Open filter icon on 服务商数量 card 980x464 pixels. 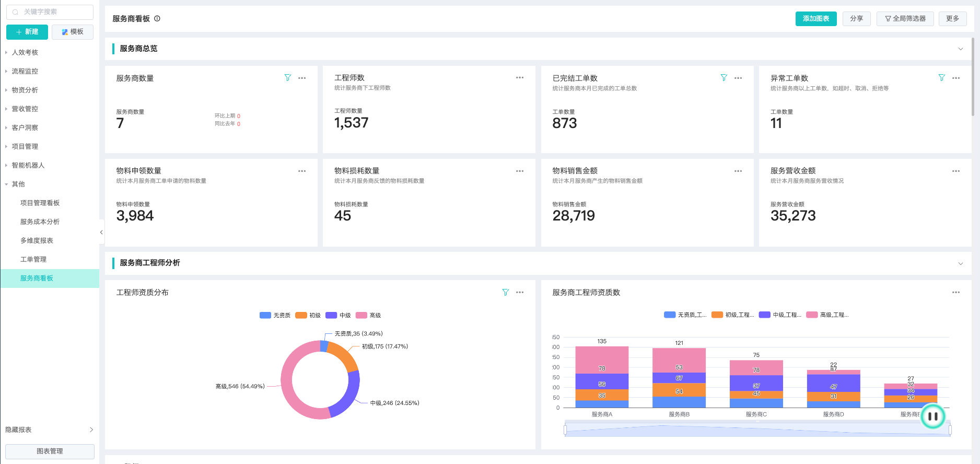coord(288,78)
